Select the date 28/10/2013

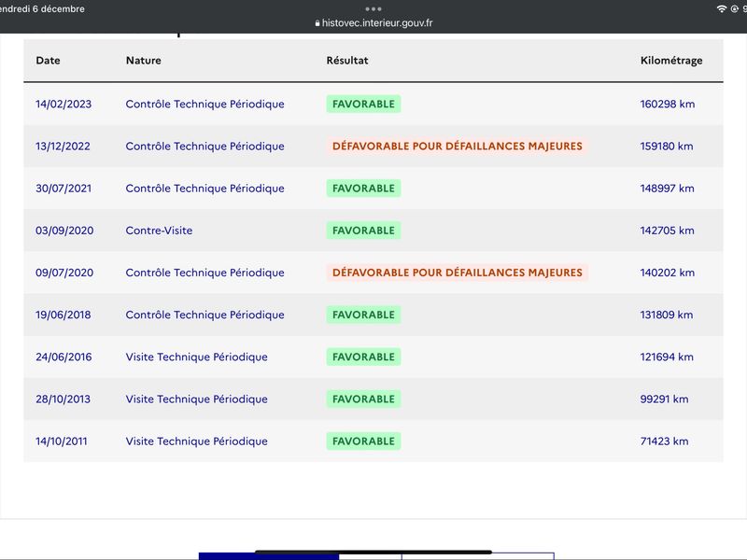[x=63, y=399]
